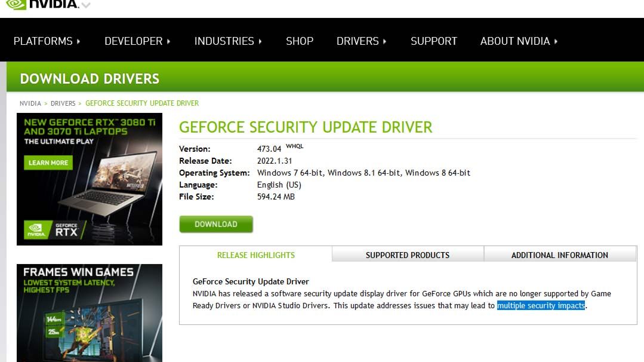The width and height of the screenshot is (644, 362).
Task: Expand the DEVELOPER navigation menu
Action: point(137,41)
